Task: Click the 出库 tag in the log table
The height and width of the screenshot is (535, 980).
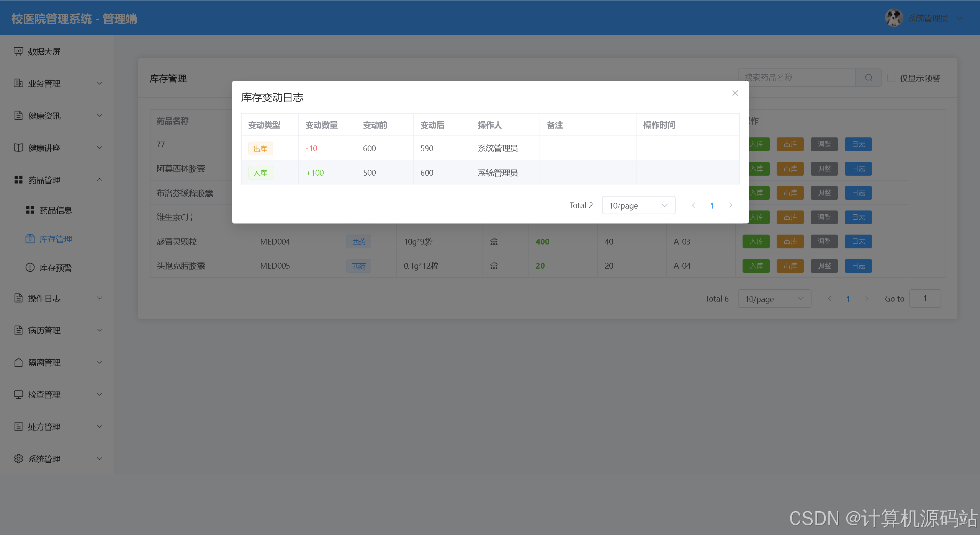Action: (x=260, y=148)
